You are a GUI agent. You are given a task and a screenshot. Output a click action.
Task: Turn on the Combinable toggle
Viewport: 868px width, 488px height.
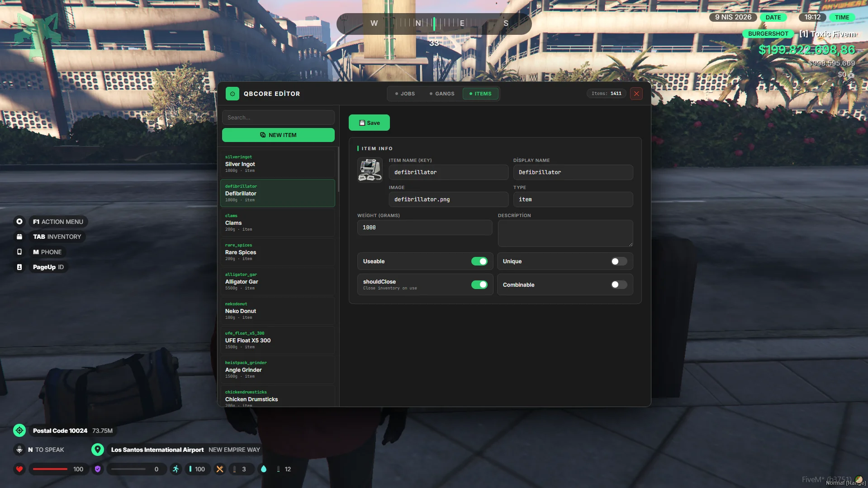pos(618,284)
